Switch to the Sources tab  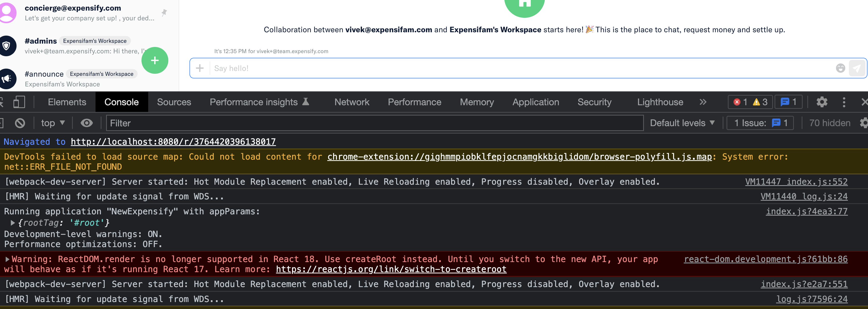[174, 102]
